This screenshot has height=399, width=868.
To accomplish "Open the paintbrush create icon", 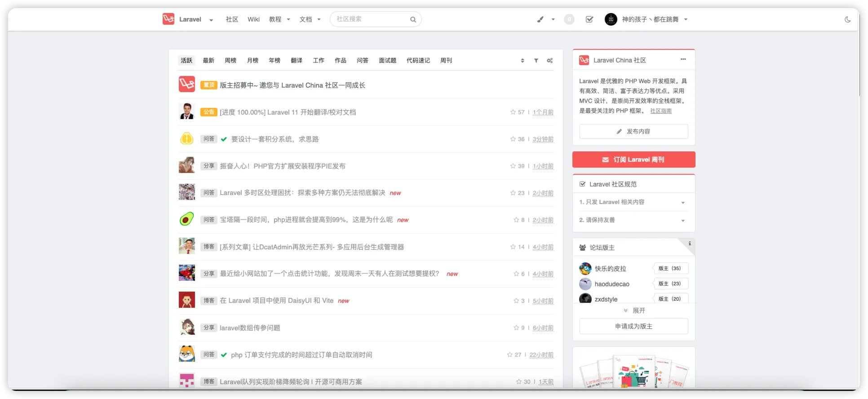I will tap(540, 19).
